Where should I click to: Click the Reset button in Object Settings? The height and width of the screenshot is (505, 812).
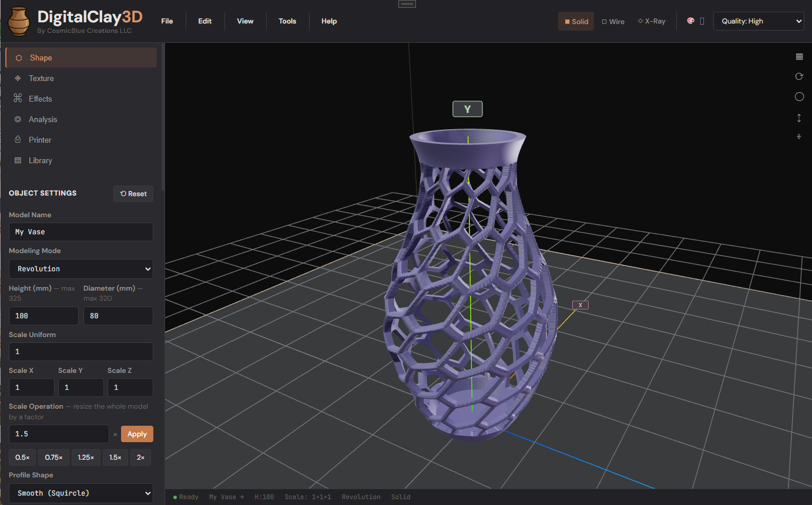133,194
